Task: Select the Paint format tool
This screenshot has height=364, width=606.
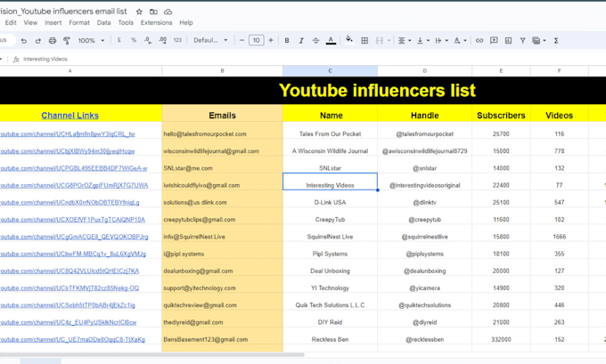Action: click(x=67, y=41)
